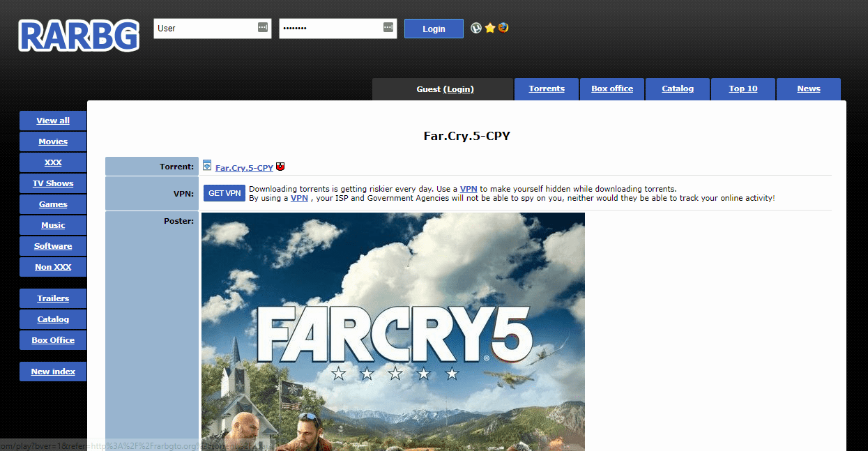Screen dimensions: 868x451
Task: Select Games in the left sidebar
Action: [x=53, y=204]
